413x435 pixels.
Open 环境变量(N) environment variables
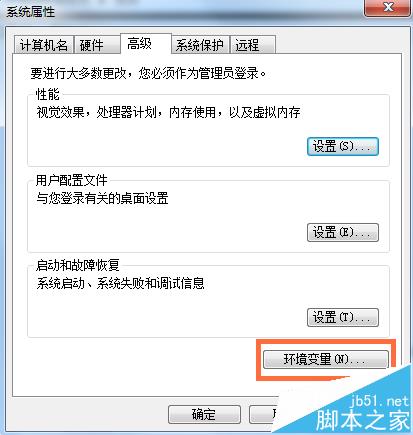[326, 359]
